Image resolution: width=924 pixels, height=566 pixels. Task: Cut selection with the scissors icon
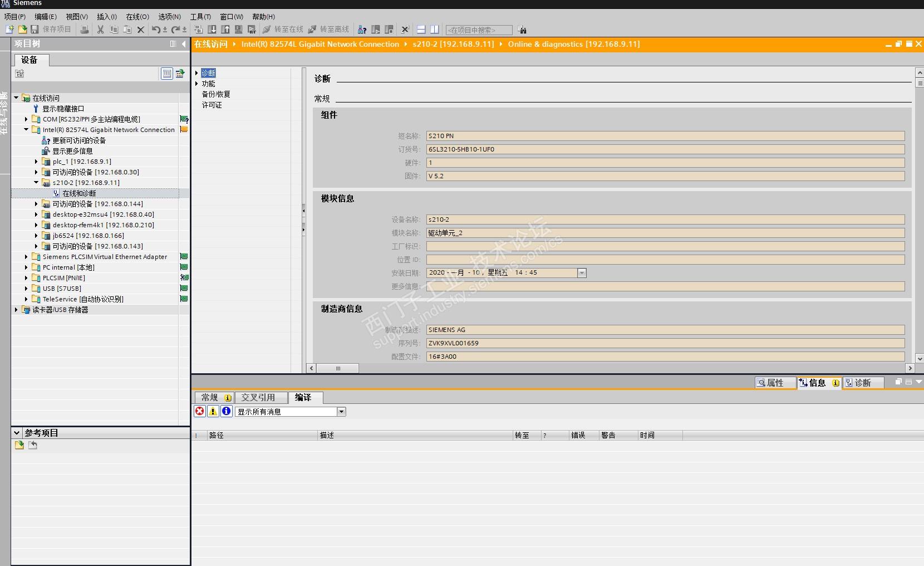100,30
